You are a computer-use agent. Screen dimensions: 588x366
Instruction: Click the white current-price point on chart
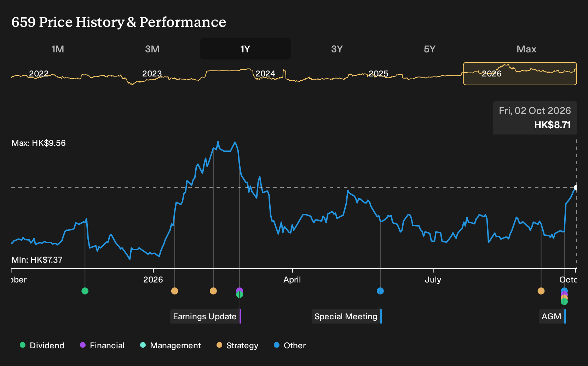[x=576, y=188]
